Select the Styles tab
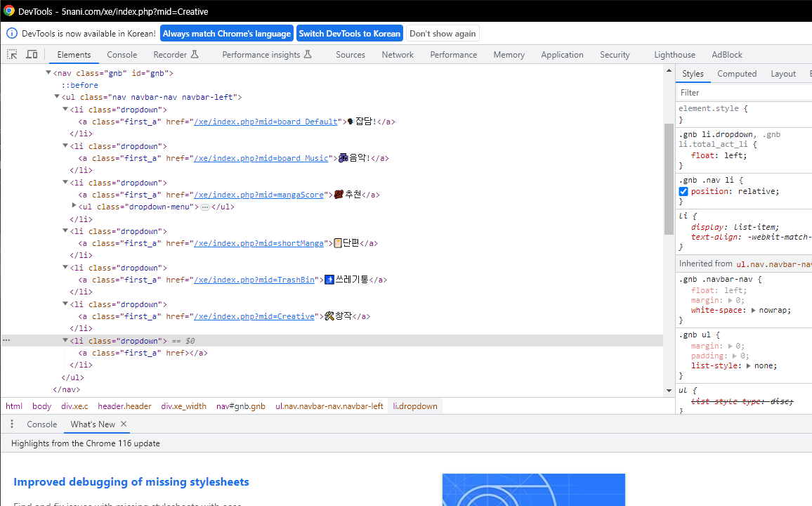 tap(693, 74)
